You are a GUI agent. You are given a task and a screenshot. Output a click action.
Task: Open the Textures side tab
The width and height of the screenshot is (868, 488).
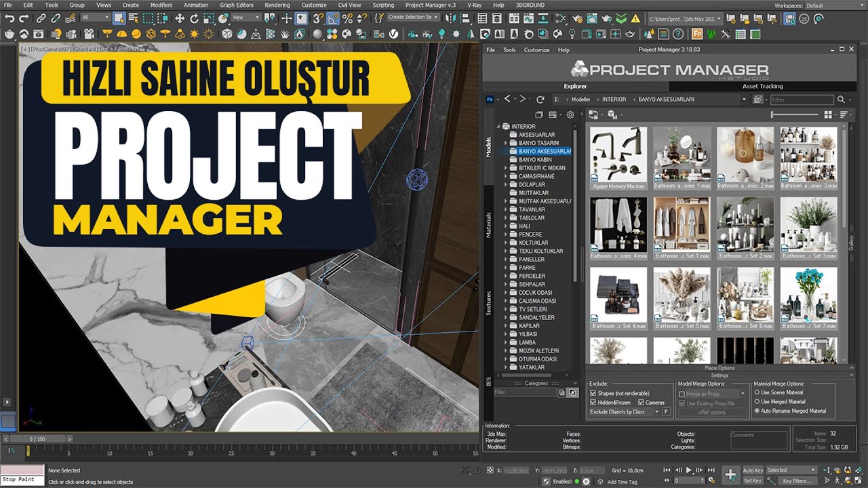(488, 302)
